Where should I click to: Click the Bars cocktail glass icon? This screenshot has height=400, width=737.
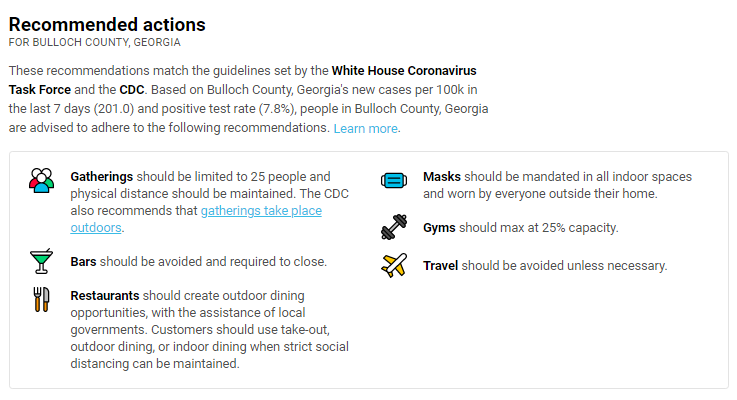click(x=41, y=261)
